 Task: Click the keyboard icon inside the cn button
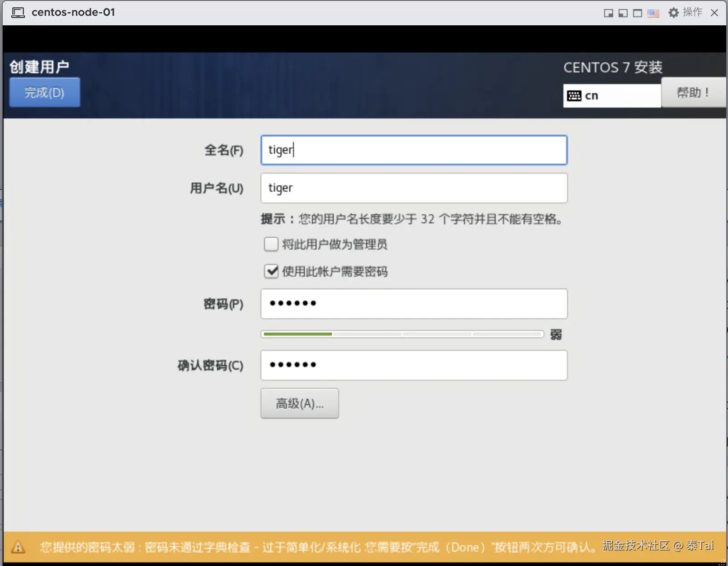pyautogui.click(x=574, y=95)
